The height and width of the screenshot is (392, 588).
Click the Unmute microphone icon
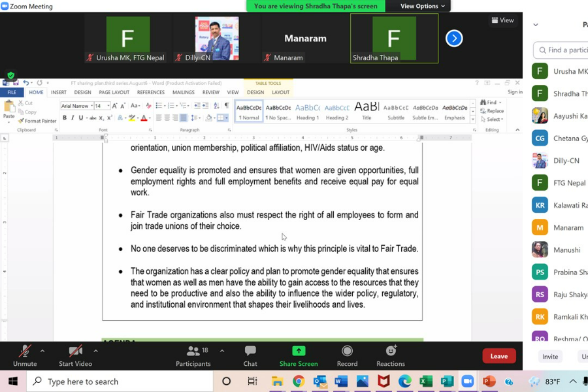25,351
